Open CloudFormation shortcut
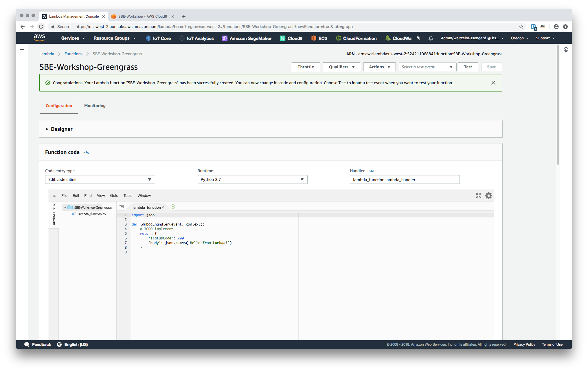This screenshot has width=588, height=372. [x=356, y=38]
